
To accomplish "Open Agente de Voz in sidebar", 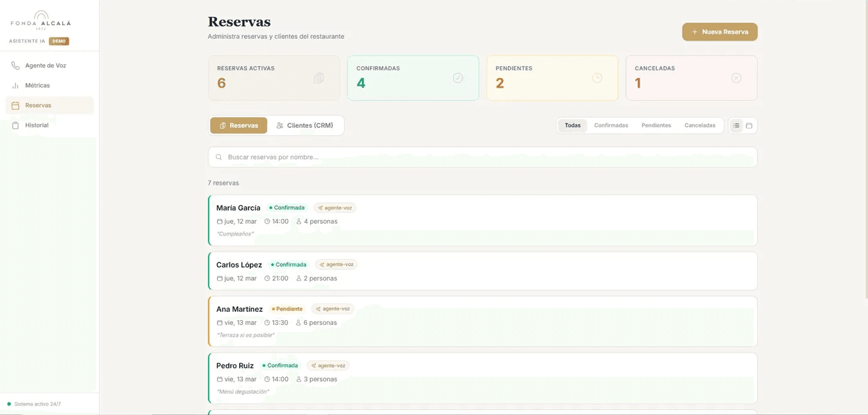I will pos(49,66).
